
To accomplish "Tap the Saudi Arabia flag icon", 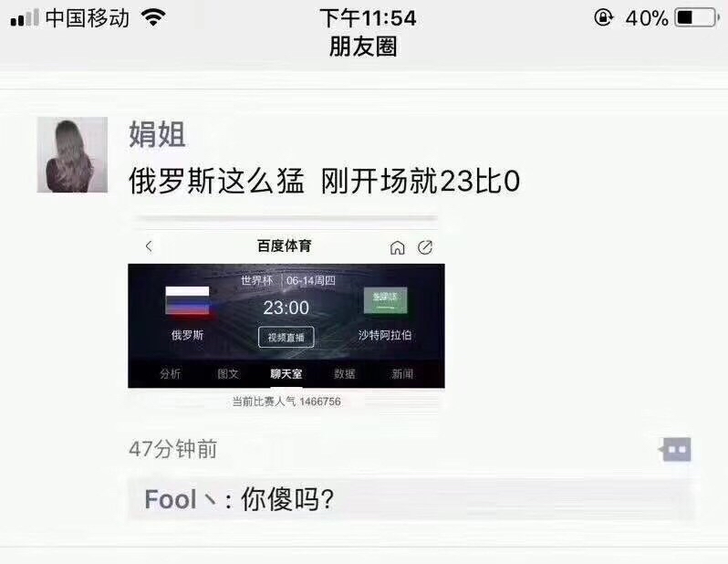I will (385, 300).
